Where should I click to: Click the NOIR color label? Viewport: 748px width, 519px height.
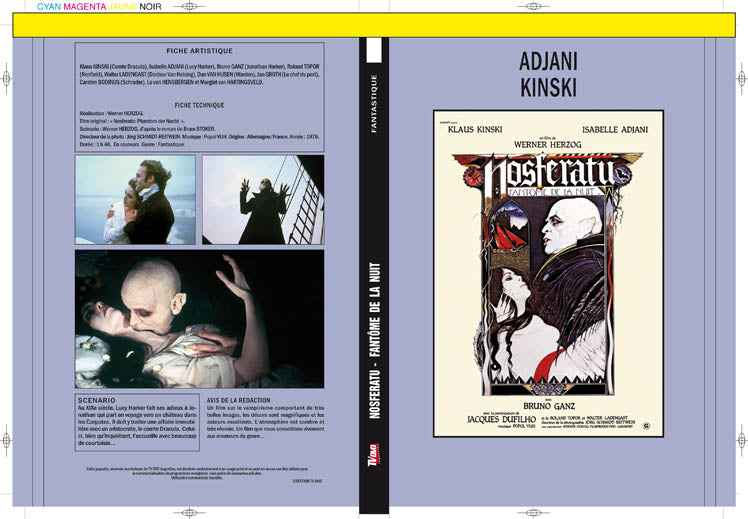click(150, 7)
